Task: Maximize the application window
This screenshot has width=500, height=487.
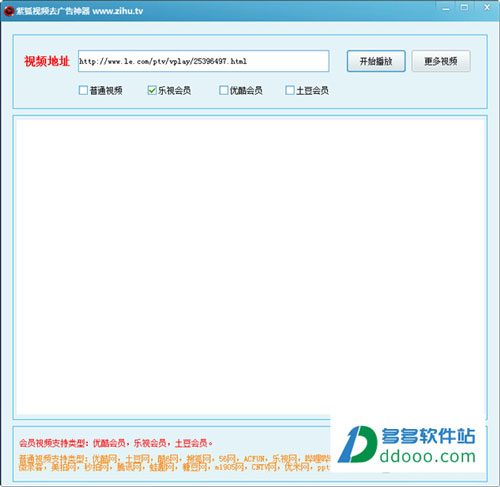Action: tap(464, 7)
